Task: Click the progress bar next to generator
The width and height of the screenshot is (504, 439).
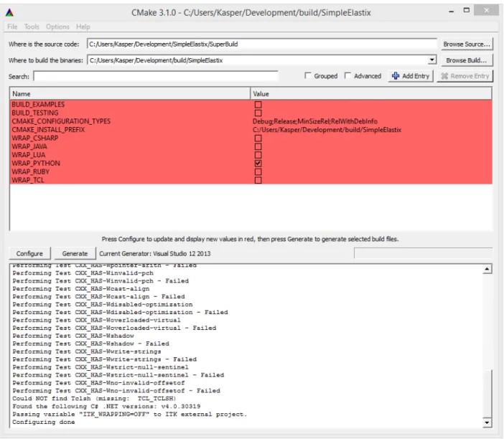Action: pyautogui.click(x=423, y=253)
